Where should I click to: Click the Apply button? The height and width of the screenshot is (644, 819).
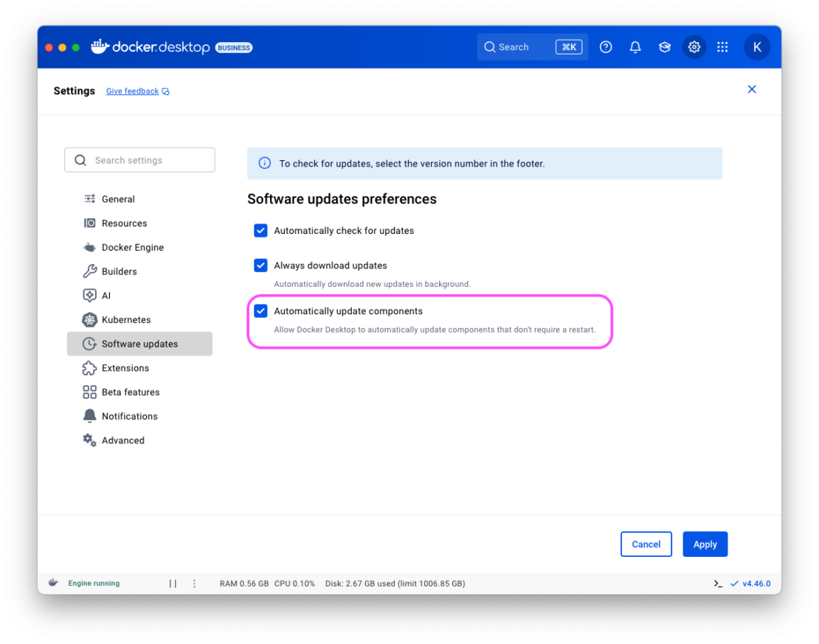coord(705,544)
